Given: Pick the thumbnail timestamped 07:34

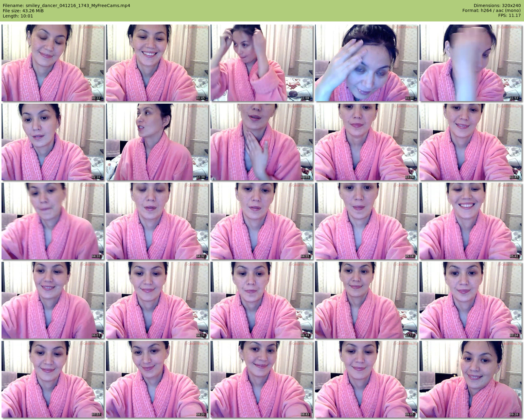Looking at the screenshot, I should (x=471, y=300).
